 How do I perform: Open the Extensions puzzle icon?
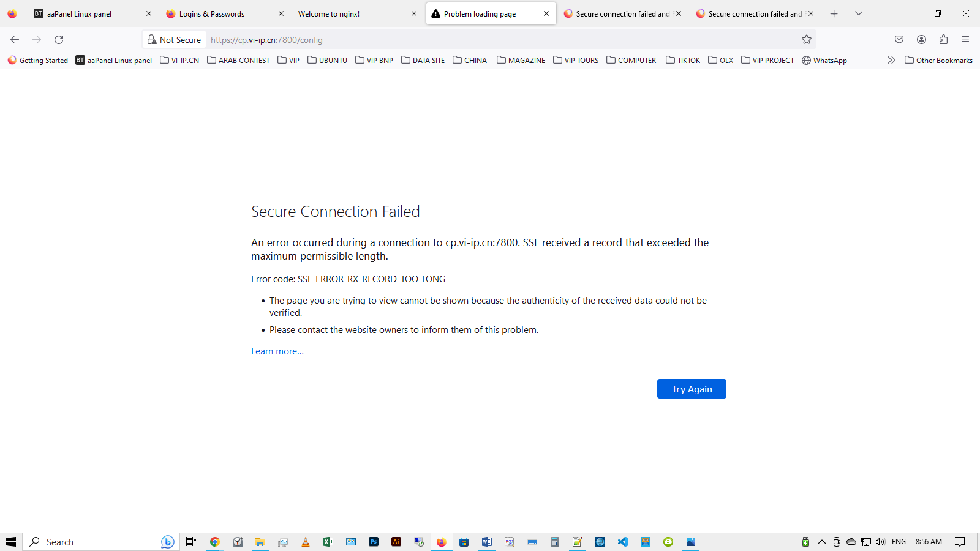click(943, 40)
